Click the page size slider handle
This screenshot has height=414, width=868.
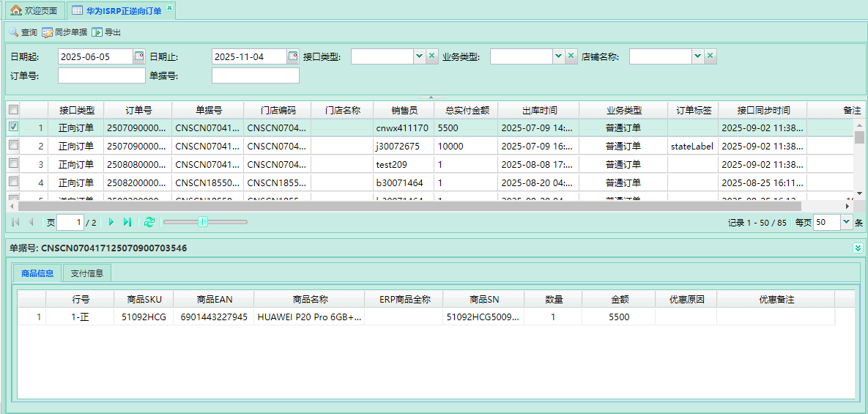[203, 222]
